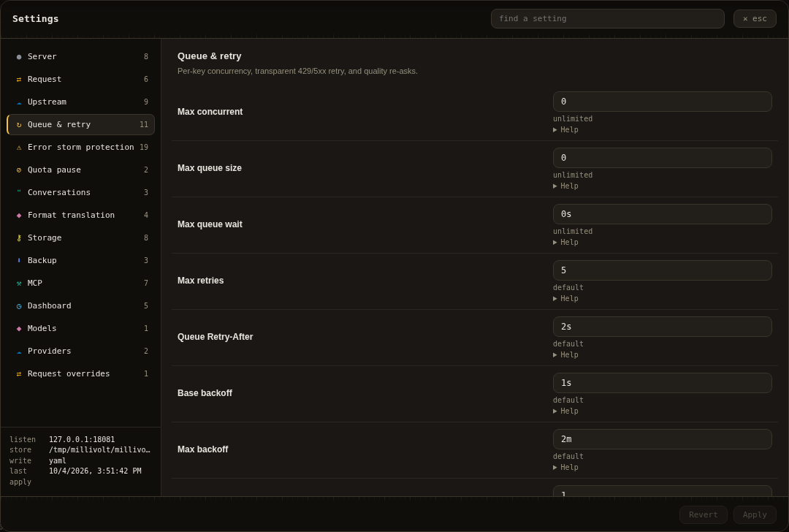Screen dimensions: 789x532
Task: Expand Help under Queue Retry-After
Action: 565,355
